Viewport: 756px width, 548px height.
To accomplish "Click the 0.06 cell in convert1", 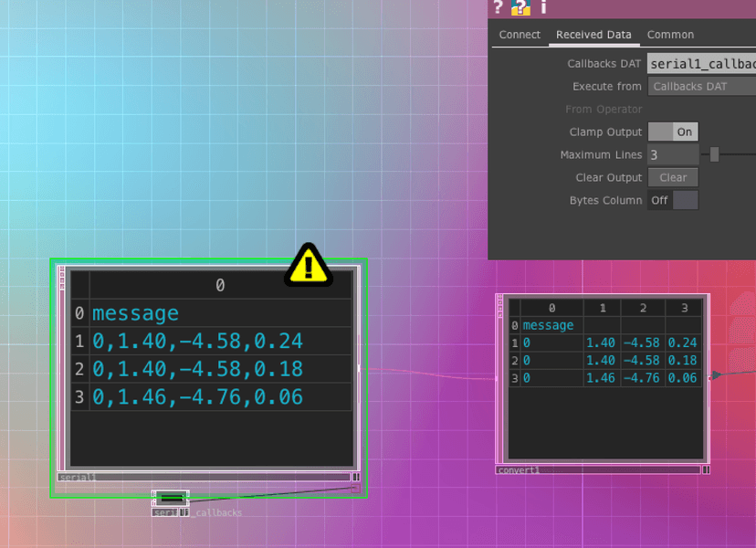I will pos(683,378).
